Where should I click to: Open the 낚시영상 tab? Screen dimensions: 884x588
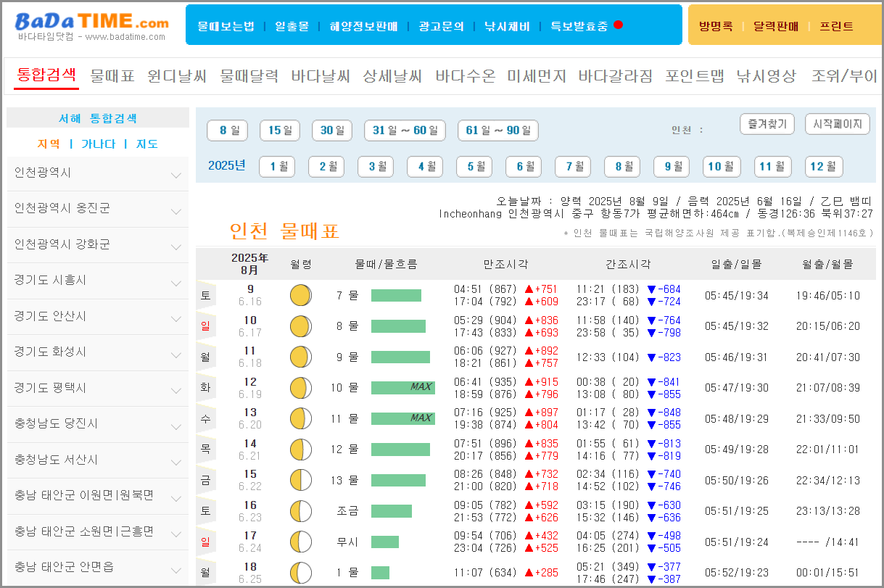[765, 75]
